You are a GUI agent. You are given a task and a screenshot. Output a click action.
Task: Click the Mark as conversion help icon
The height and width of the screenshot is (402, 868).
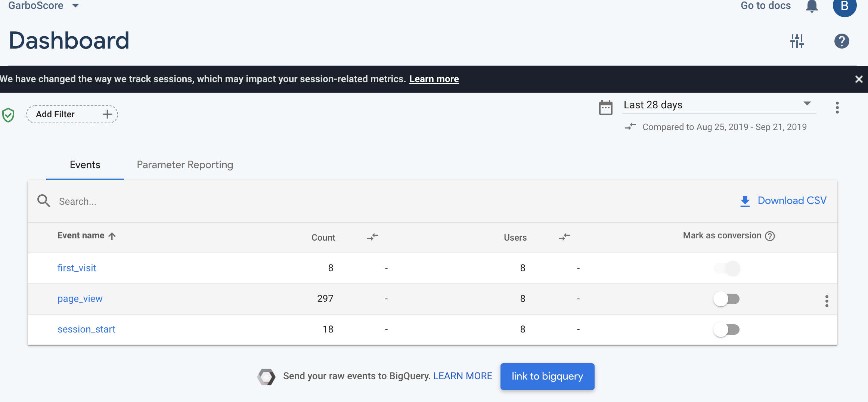(x=770, y=236)
